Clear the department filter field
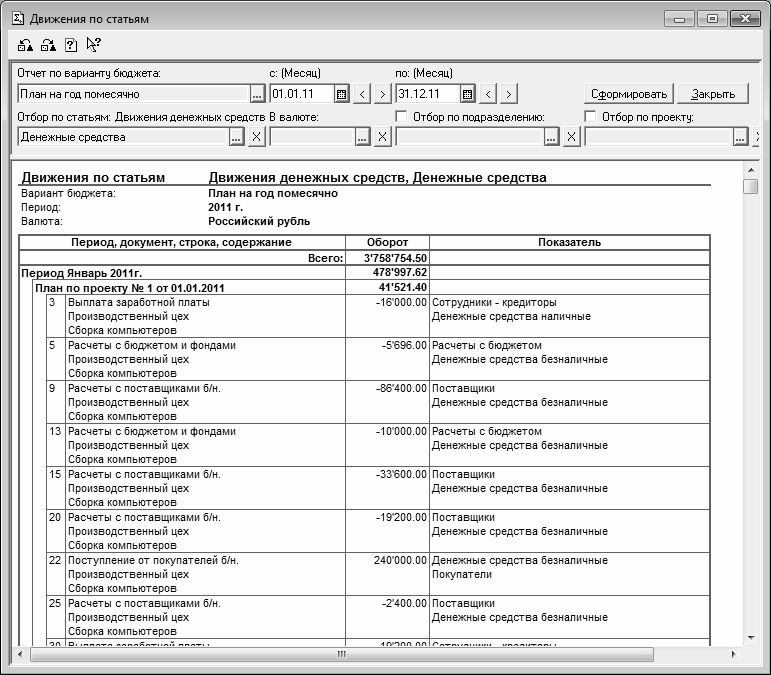The height and width of the screenshot is (675, 771). pos(571,137)
